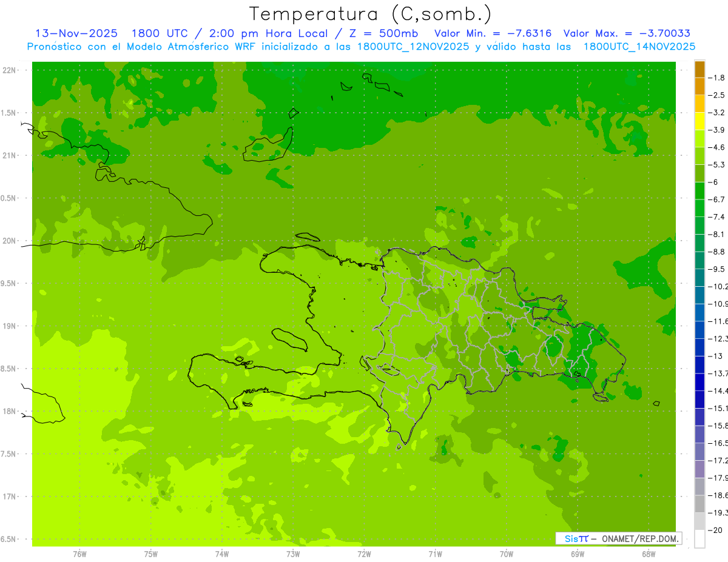Click the '-3.9' colorbar label
Screen dimensions: 728x562
pos(718,130)
